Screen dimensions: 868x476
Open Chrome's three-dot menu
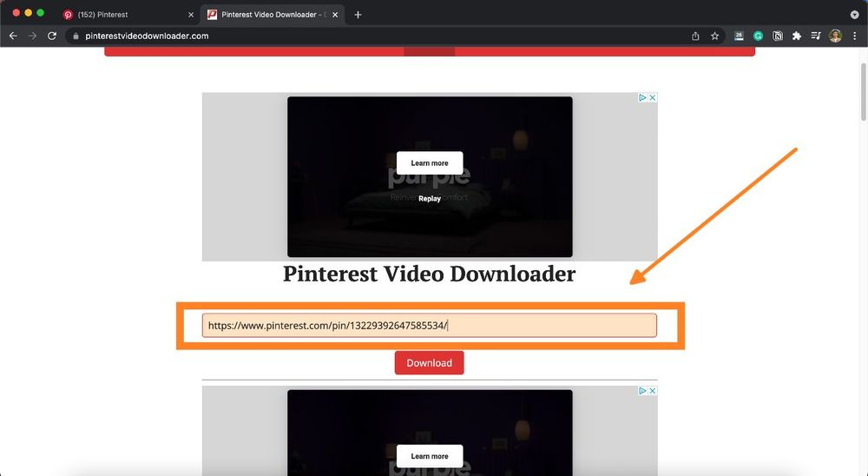click(855, 36)
